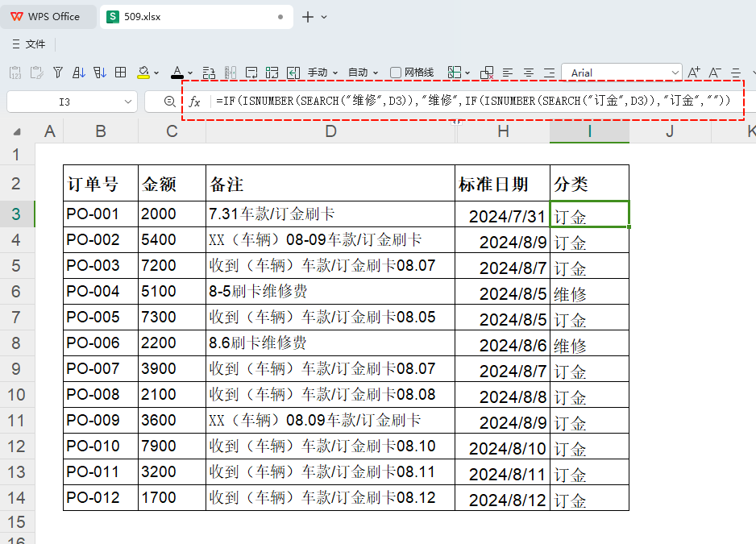Click into the formula bar text
This screenshot has width=756, height=544.
[x=473, y=101]
